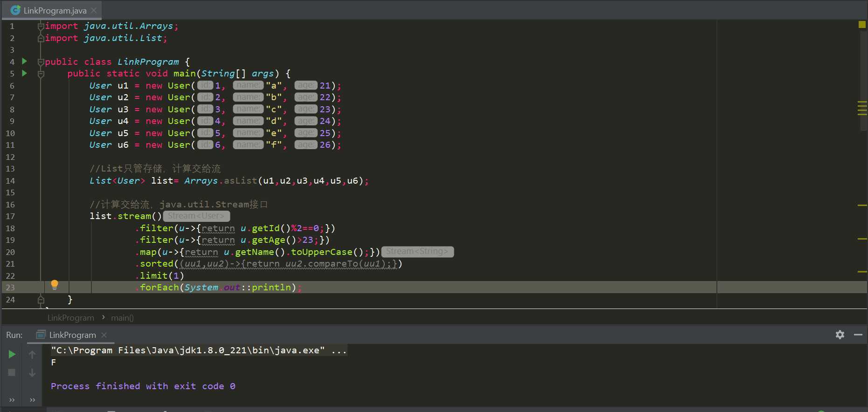Click line number 23 in gutter
This screenshot has width=868, height=412.
tap(10, 288)
